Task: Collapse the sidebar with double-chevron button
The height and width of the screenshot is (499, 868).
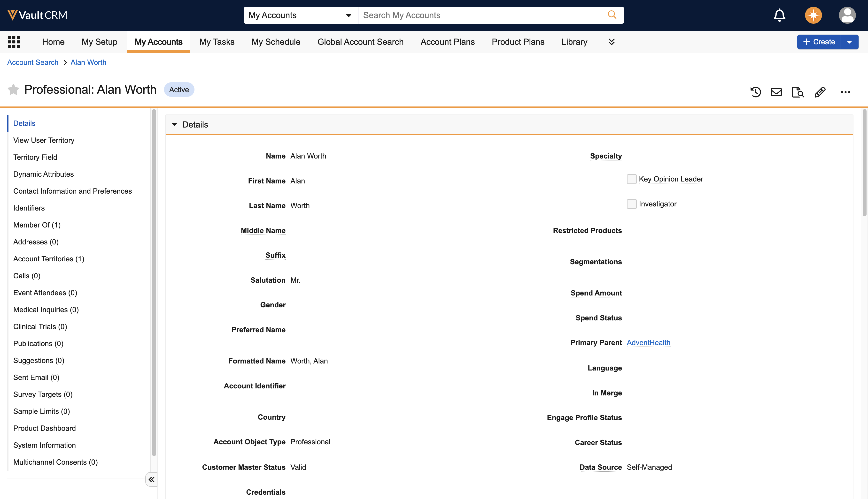Action: (151, 479)
